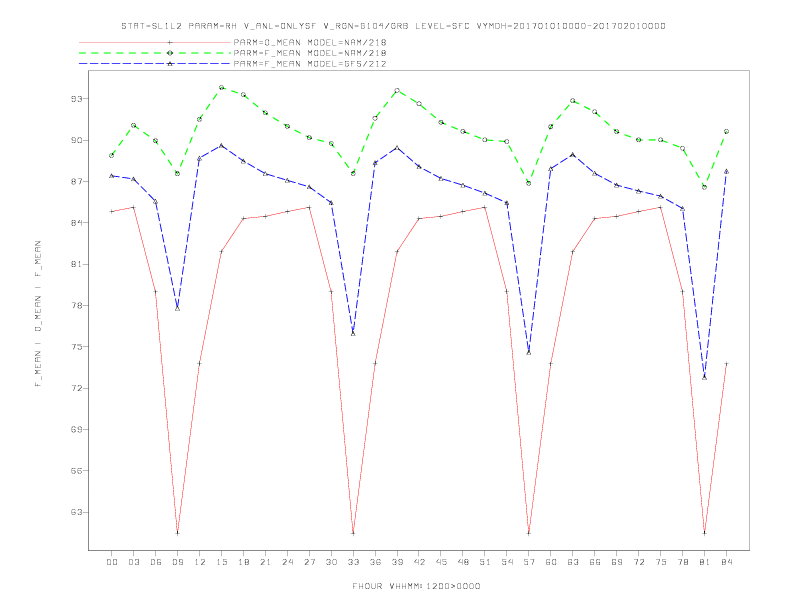Click forecast hour 66 label on horizontal axis
Image resolution: width=792 pixels, height=612 pixels.
point(595,562)
